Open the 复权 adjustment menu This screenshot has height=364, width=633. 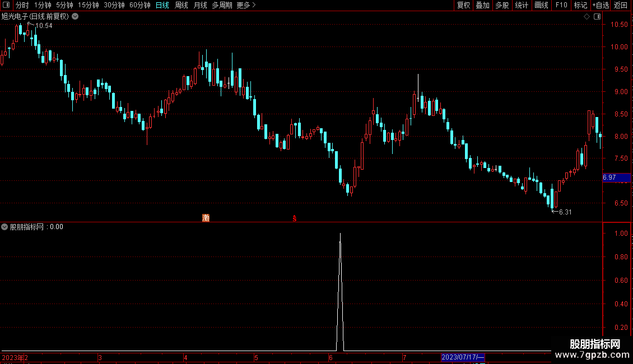(x=463, y=5)
